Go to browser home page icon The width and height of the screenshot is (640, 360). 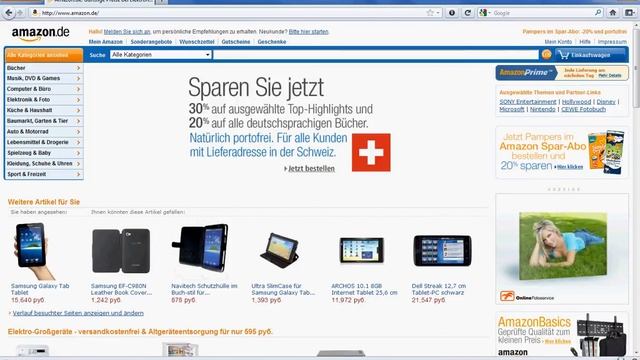click(x=613, y=13)
